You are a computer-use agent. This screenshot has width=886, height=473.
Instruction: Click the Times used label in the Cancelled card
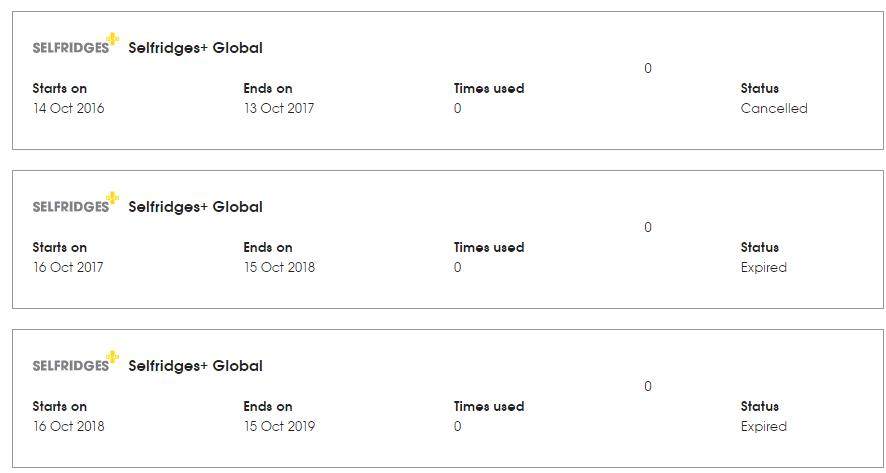489,88
